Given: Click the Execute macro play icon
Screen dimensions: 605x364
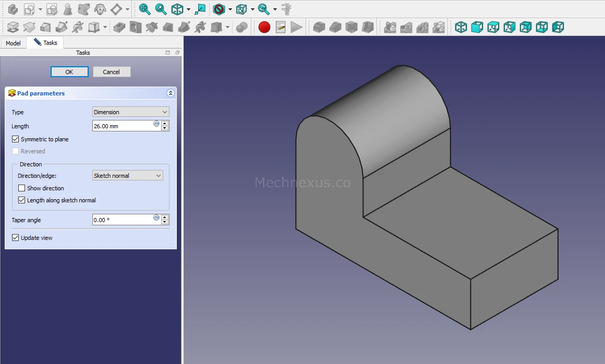Looking at the screenshot, I should pyautogui.click(x=296, y=27).
